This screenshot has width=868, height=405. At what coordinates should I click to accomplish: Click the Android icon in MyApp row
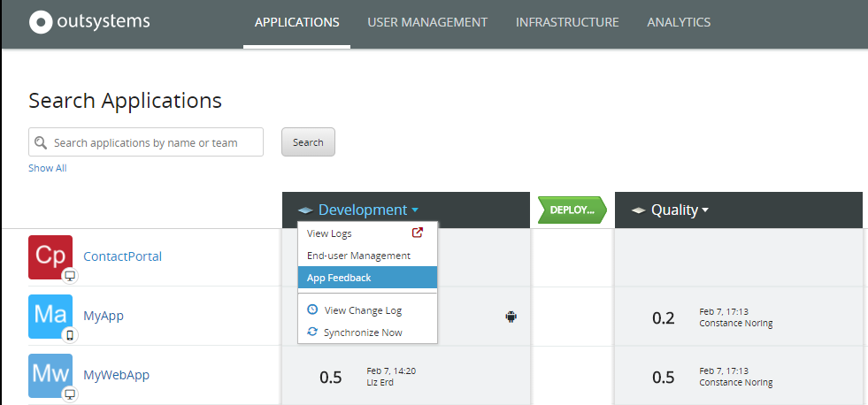[511, 316]
